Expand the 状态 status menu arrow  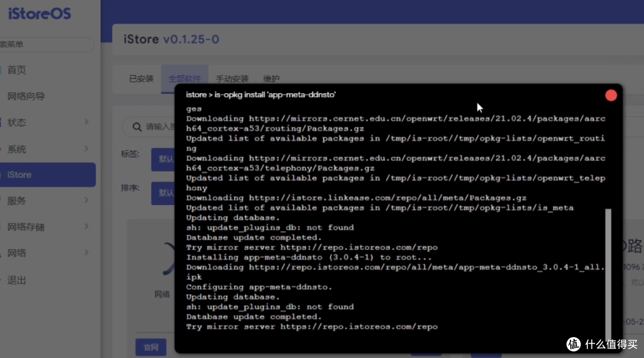86,122
